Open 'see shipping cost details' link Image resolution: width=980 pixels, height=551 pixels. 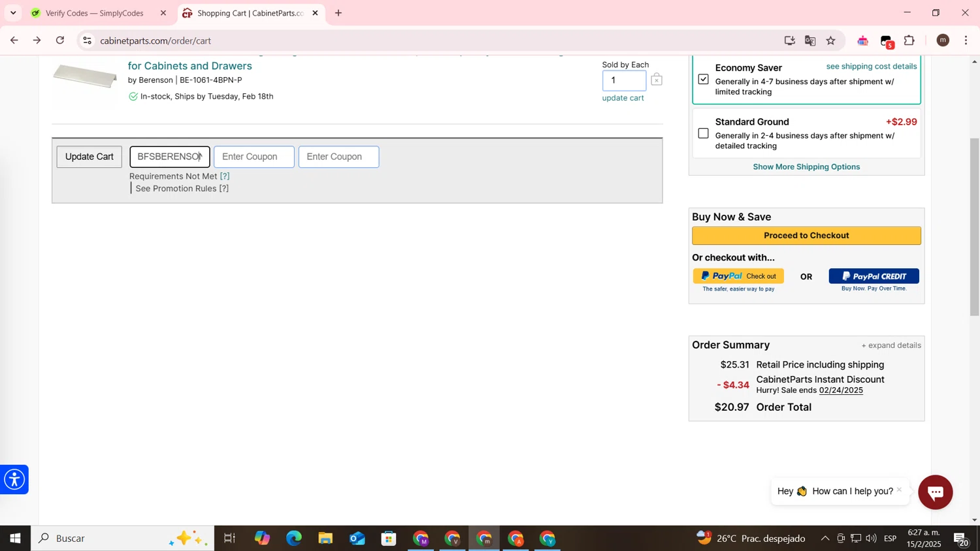(x=871, y=66)
